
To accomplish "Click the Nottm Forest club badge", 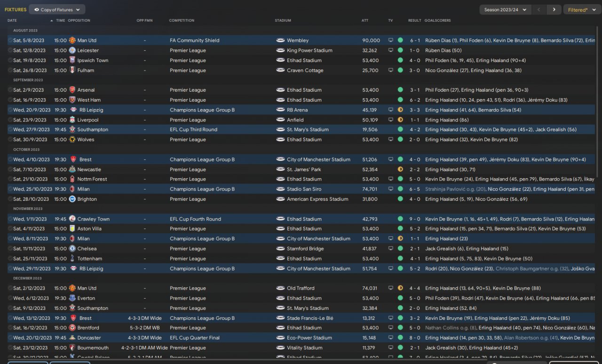I will [x=72, y=179].
